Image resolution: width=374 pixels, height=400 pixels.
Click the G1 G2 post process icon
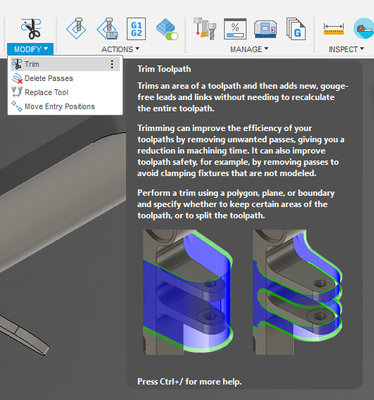click(136, 29)
